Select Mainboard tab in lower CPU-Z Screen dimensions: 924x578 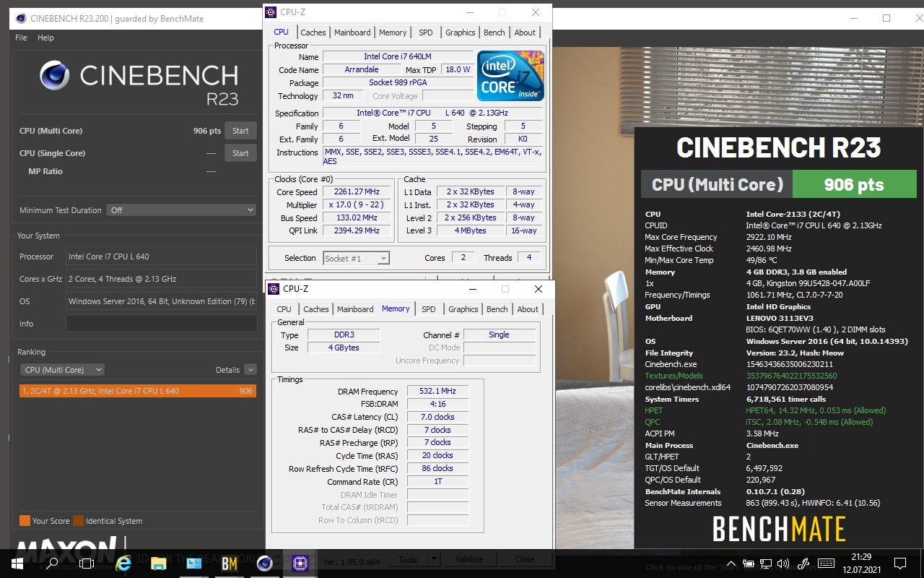pos(355,309)
